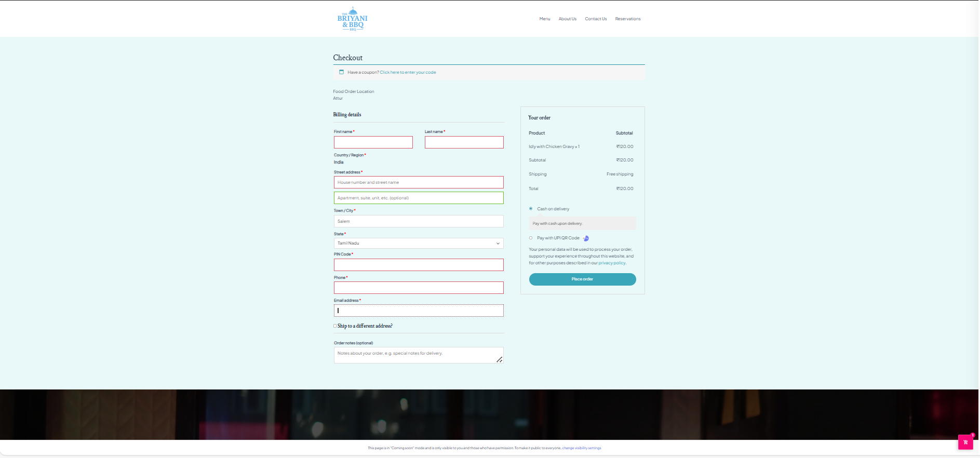Enable Ship to a different address
Screen dimensions: 980x458
point(335,326)
